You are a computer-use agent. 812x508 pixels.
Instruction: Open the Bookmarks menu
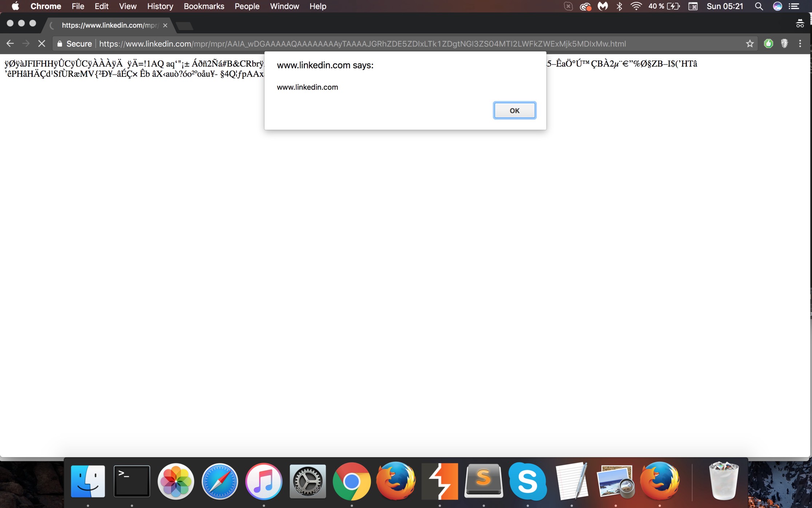[x=204, y=6]
